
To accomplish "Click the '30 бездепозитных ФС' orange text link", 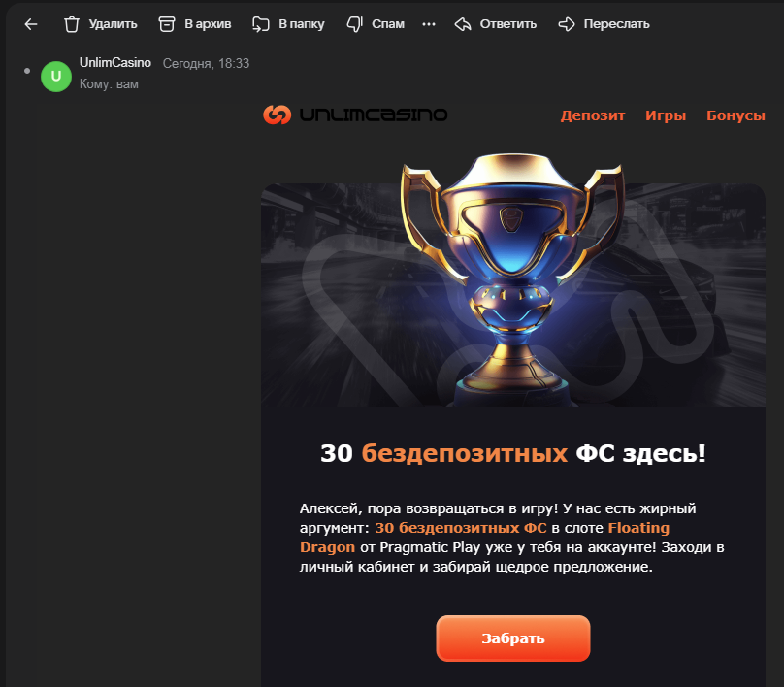I will [x=461, y=528].
